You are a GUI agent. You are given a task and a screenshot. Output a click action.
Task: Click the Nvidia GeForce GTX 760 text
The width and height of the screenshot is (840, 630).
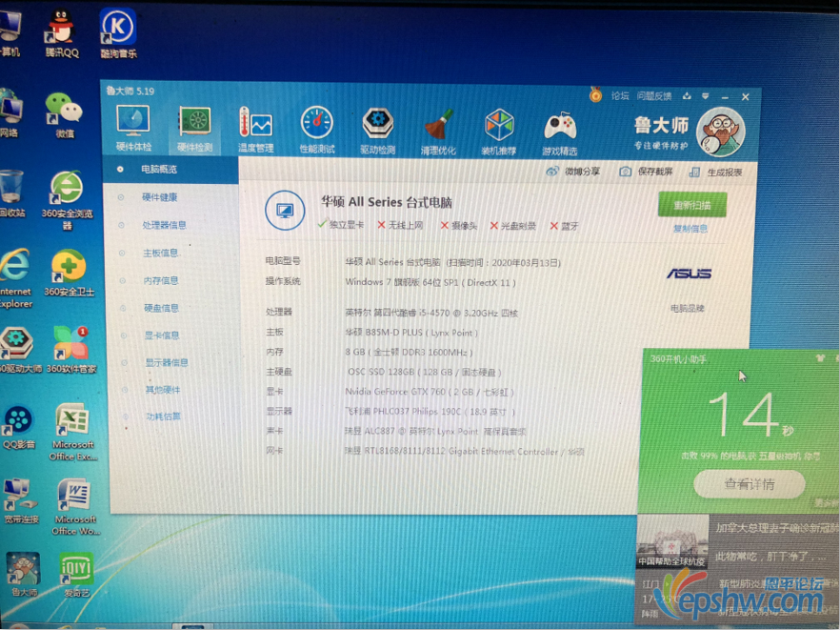point(430,392)
